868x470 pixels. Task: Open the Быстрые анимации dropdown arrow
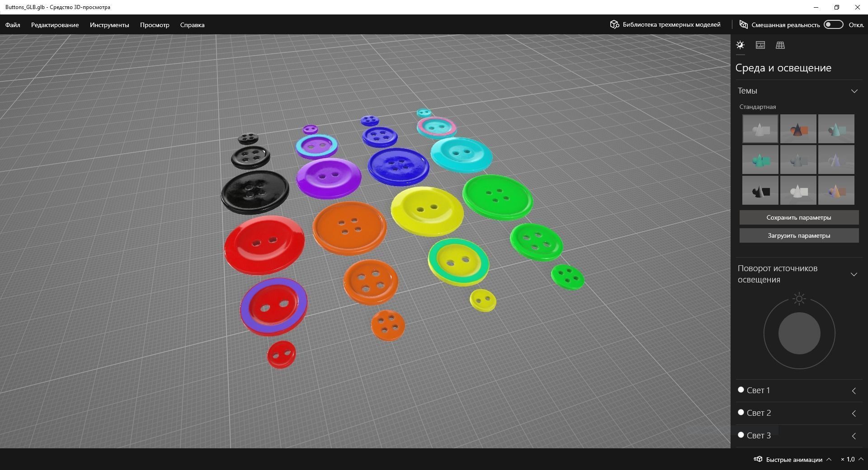[829, 459]
